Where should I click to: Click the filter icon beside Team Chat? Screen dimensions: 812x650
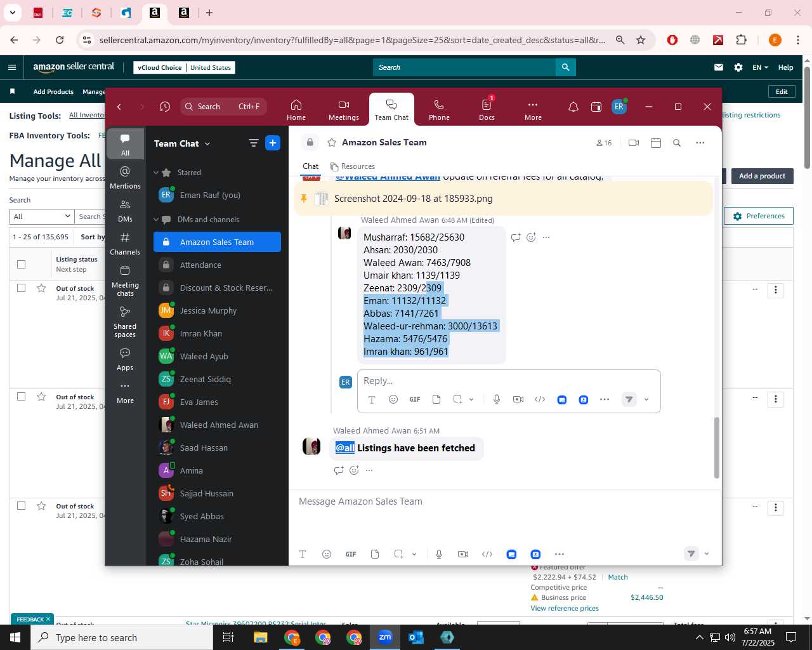254,143
